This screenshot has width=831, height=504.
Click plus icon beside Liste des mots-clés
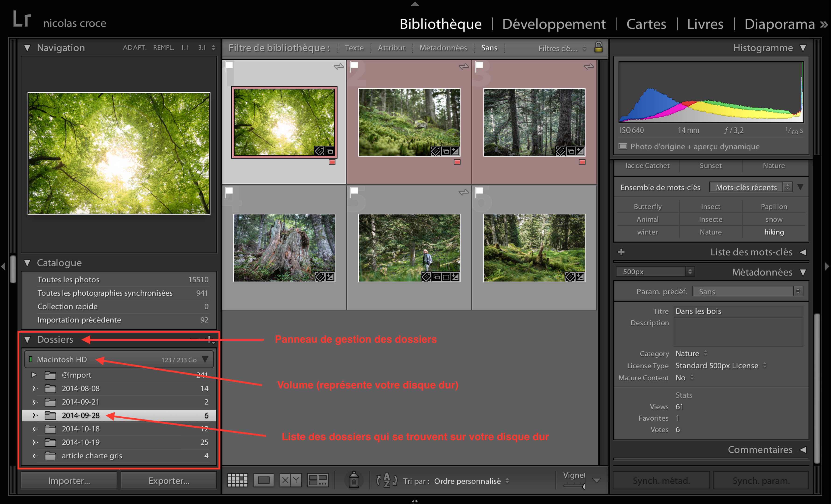(x=621, y=252)
